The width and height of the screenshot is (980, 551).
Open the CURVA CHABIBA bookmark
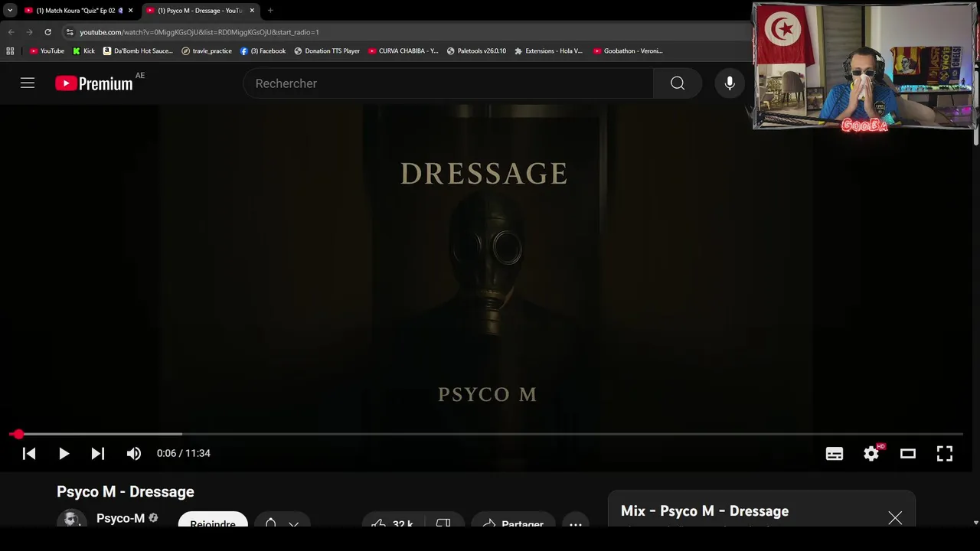(403, 51)
